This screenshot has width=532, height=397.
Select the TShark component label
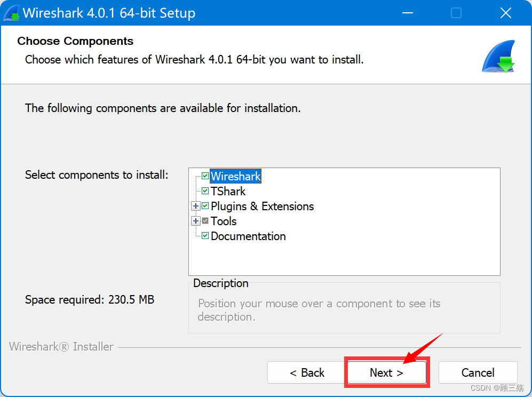228,191
